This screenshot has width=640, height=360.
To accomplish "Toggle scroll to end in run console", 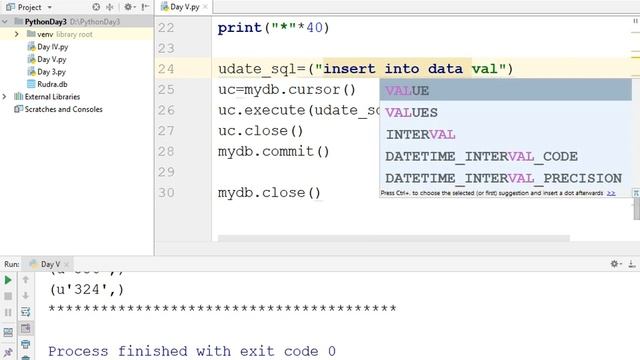I will pos(25,328).
